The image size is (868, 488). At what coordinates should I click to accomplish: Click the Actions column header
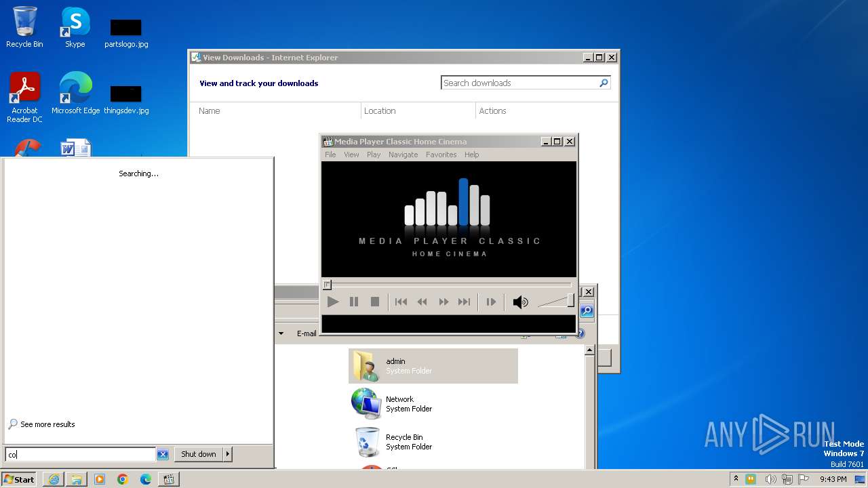492,110
